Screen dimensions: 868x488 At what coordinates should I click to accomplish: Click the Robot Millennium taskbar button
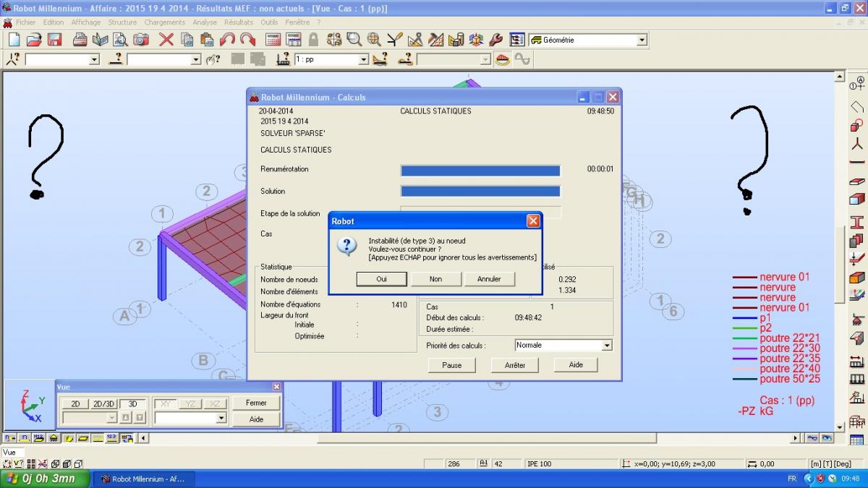pos(143,479)
